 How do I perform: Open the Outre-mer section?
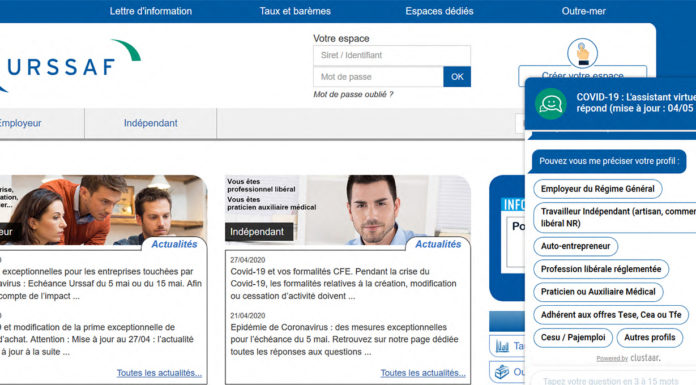[x=583, y=11]
